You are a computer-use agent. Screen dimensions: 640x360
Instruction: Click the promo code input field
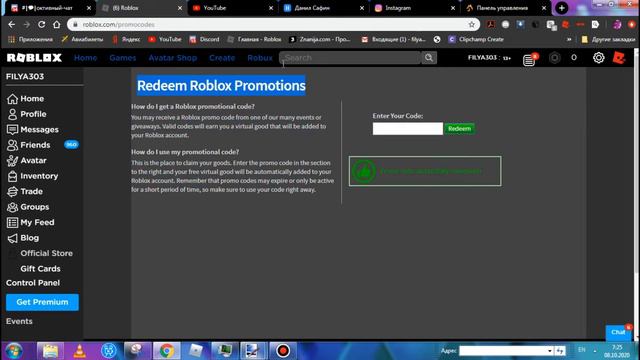tap(407, 129)
